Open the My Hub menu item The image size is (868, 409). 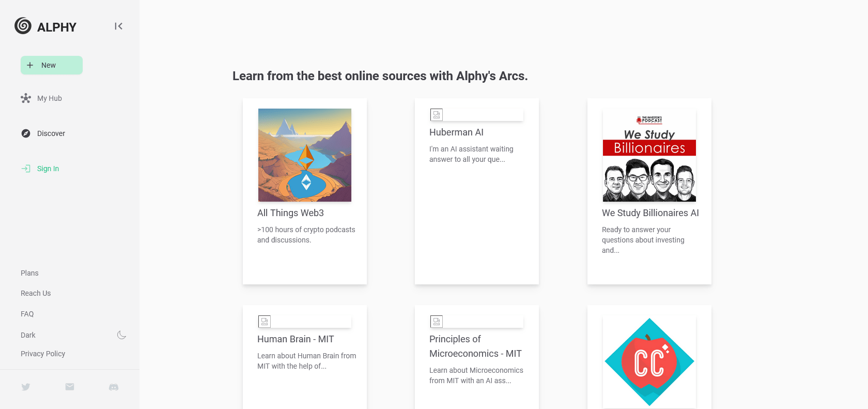(50, 98)
